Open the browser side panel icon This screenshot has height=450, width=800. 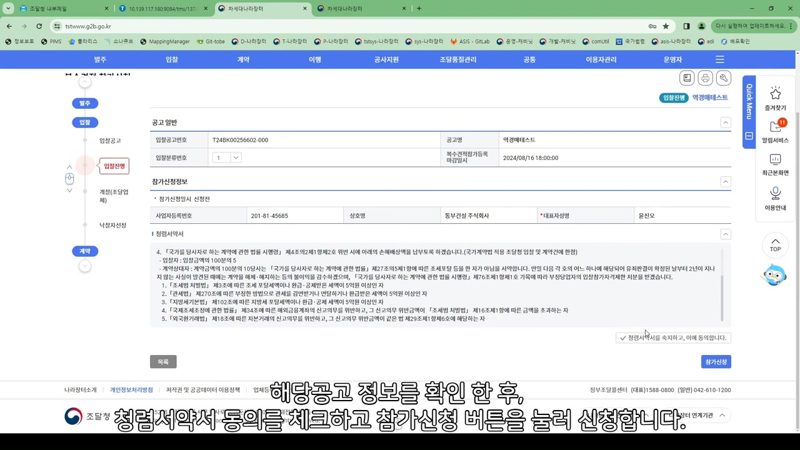coord(686,26)
